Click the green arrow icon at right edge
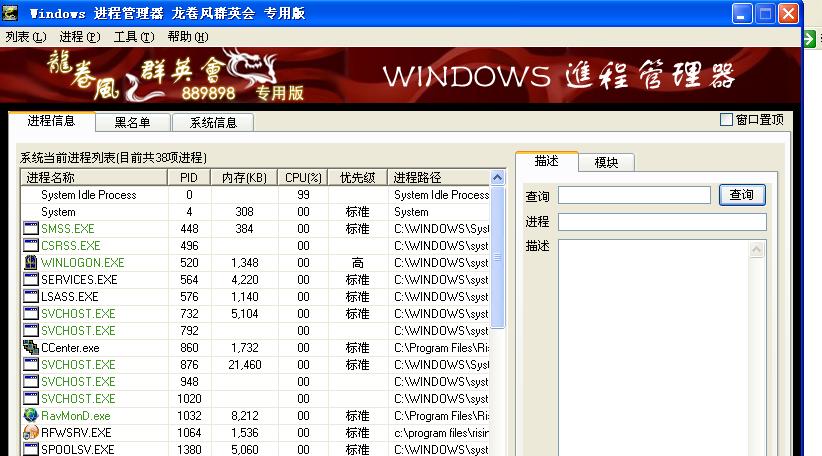This screenshot has width=822, height=456. [810, 38]
